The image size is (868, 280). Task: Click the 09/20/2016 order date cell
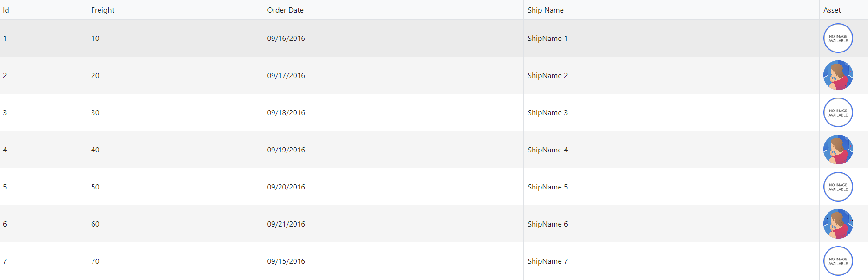(x=286, y=187)
